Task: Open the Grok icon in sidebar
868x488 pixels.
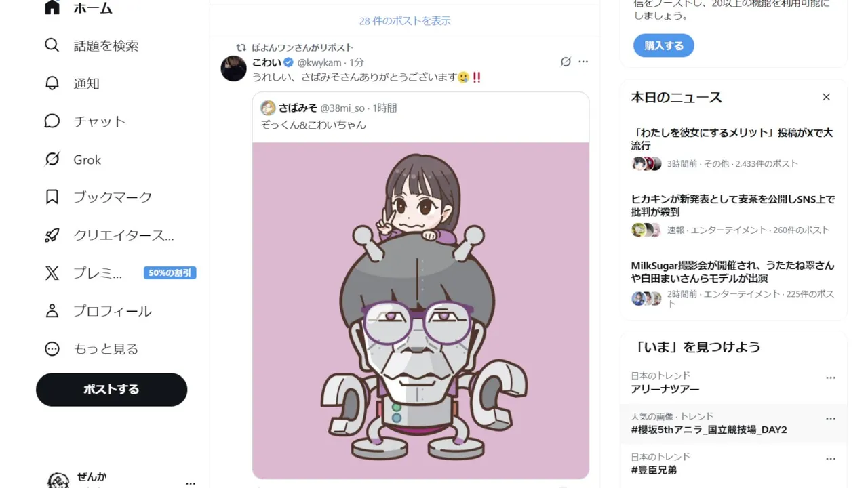Action: 52,159
